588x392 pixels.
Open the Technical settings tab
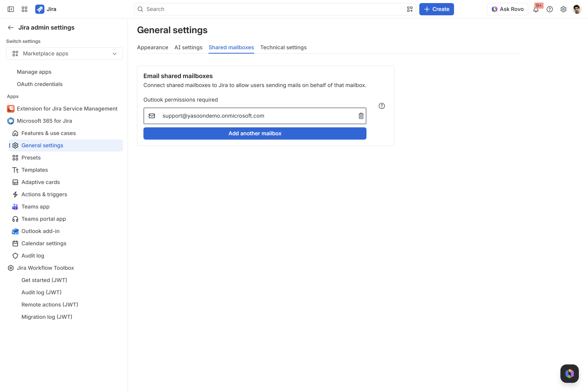click(x=283, y=47)
